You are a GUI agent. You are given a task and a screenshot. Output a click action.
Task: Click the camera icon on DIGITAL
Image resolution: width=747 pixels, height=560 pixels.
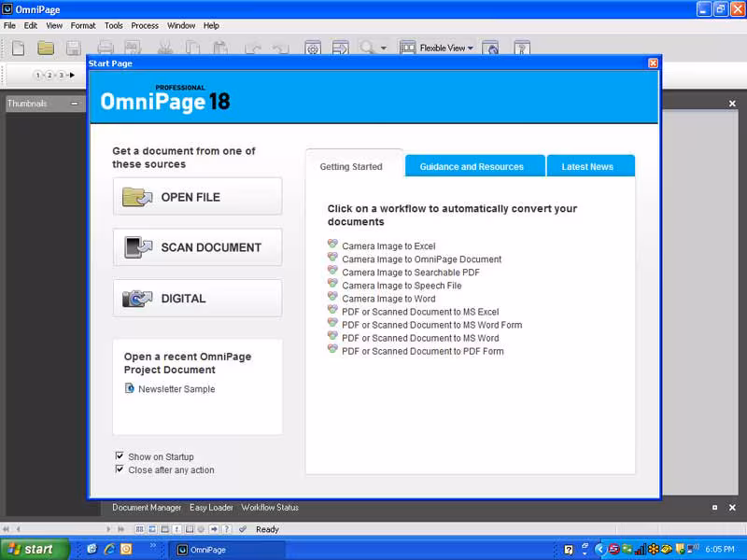tap(137, 299)
